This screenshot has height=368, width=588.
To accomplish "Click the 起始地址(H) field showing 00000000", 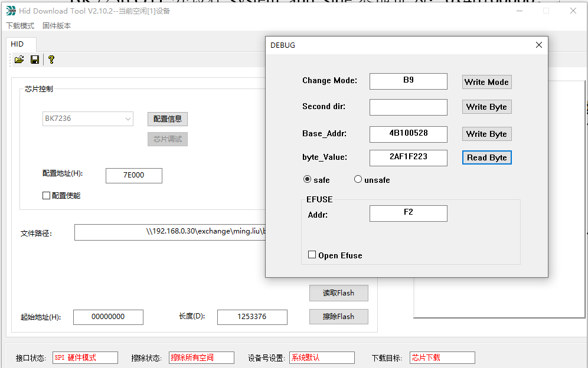I will (x=108, y=317).
